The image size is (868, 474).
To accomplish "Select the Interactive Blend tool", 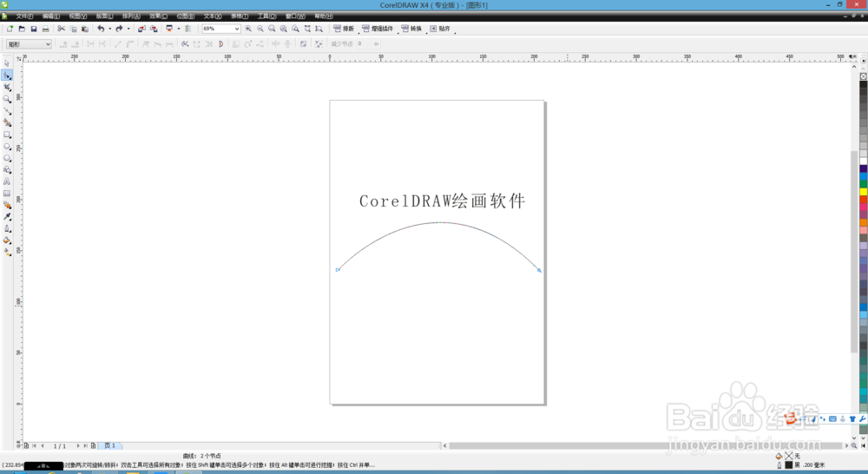I will [7, 205].
